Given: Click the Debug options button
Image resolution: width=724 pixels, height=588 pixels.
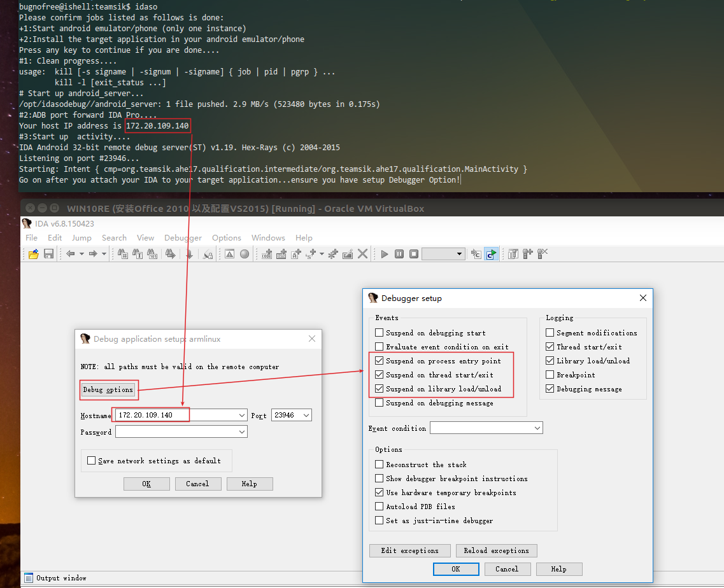Looking at the screenshot, I should pyautogui.click(x=108, y=389).
